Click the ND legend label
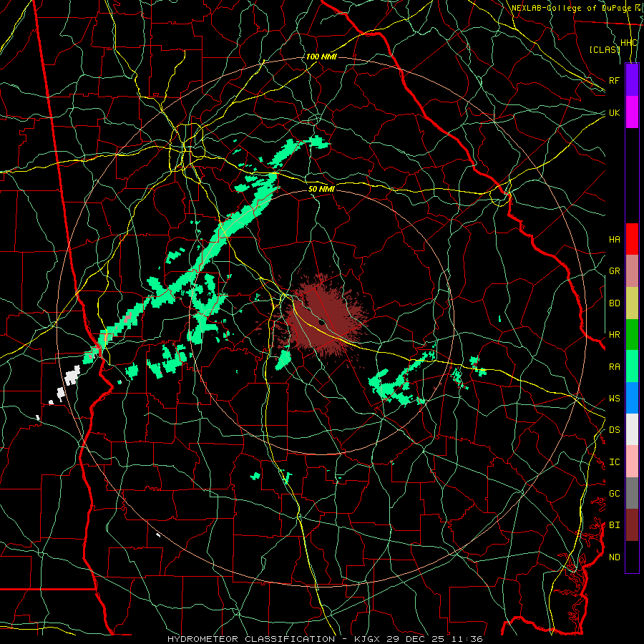Screen dimensions: 644x644 tap(615, 557)
